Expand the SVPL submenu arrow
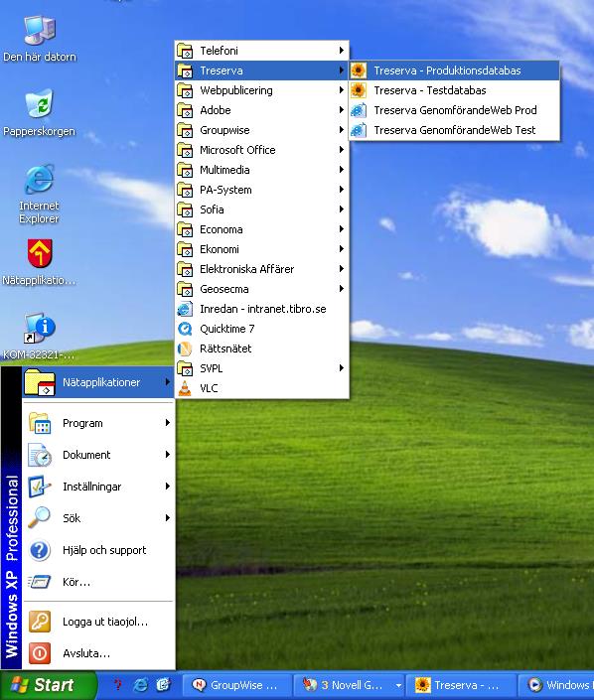 coord(342,368)
